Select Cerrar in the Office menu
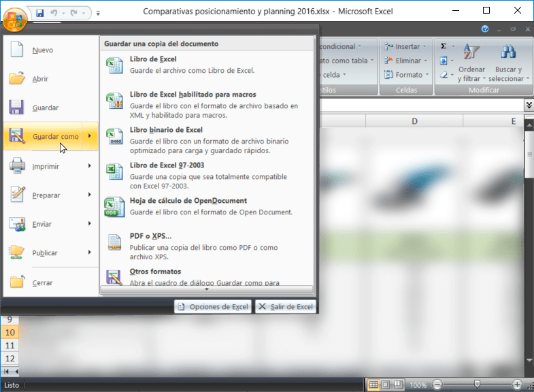The height and width of the screenshot is (392, 534). click(50, 282)
